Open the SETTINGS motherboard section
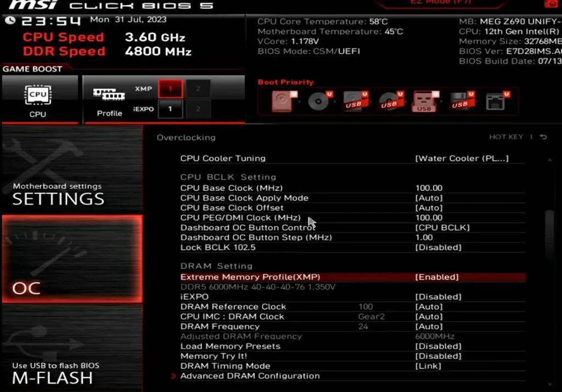Viewport: 562px width, 392px height. coord(72,170)
